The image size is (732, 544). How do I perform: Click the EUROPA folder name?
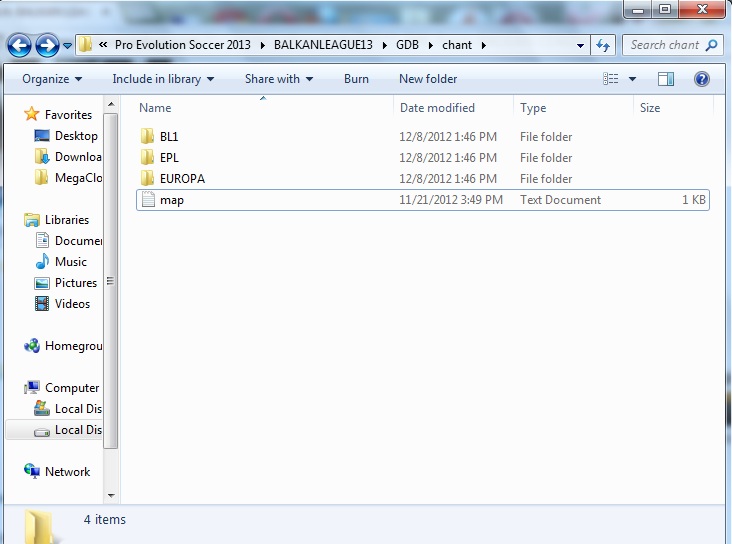coord(183,179)
